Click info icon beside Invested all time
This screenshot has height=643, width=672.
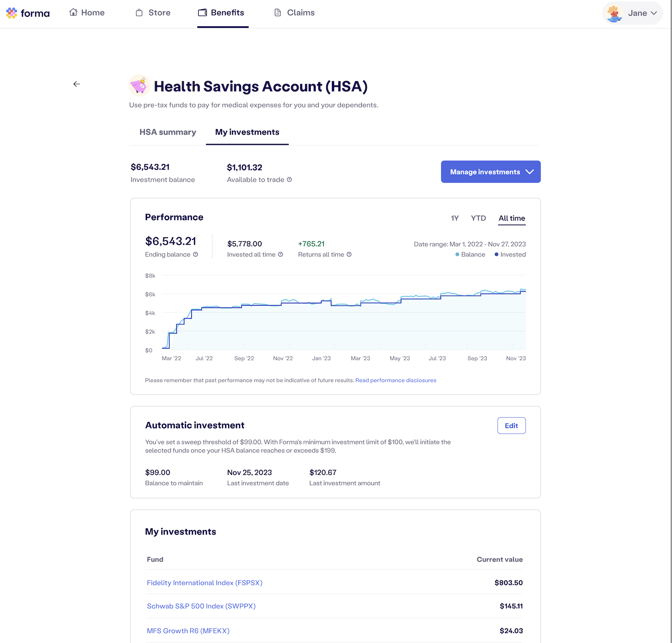pyautogui.click(x=280, y=254)
